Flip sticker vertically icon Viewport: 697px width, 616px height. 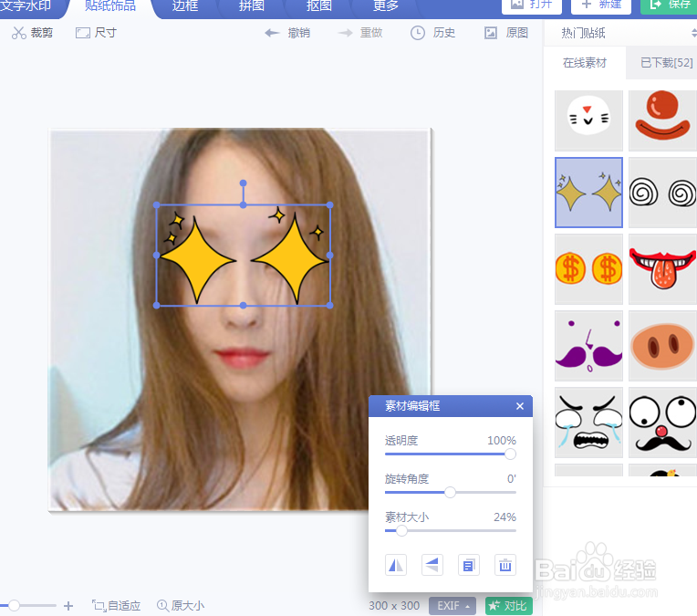[432, 565]
